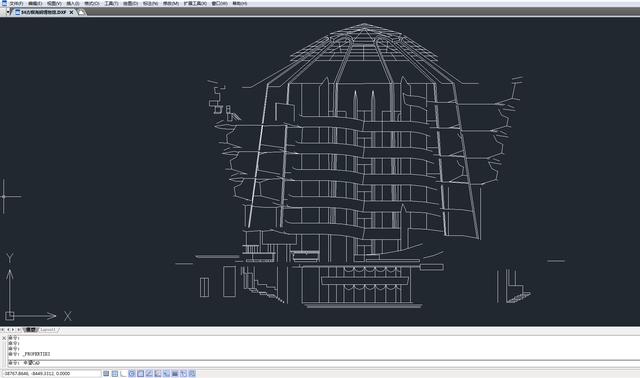Open the 编辑(E) menu

tap(35, 3)
